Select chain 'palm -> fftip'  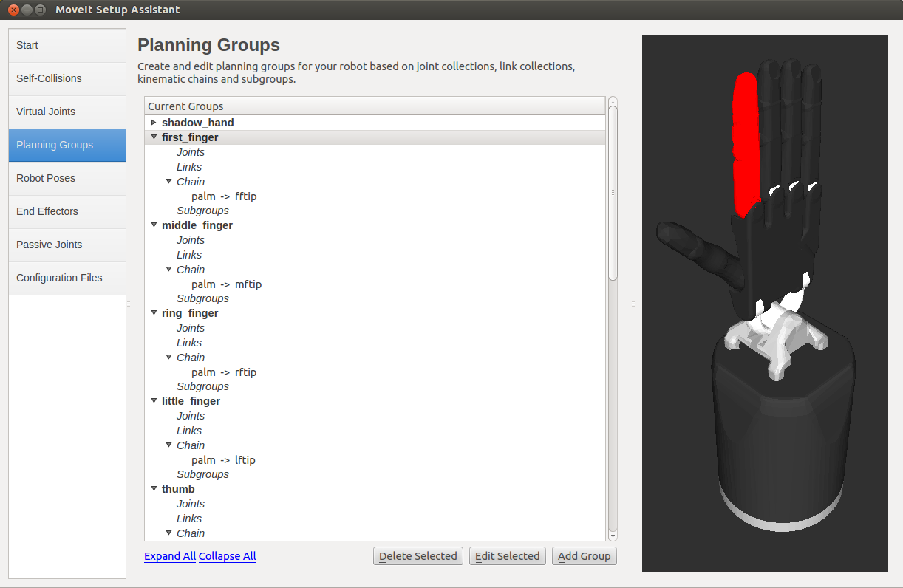(224, 196)
